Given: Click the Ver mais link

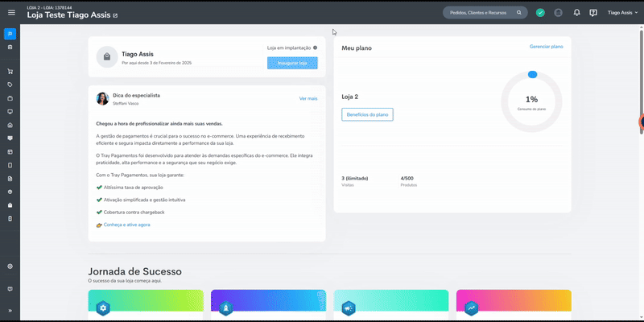Looking at the screenshot, I should (x=308, y=98).
